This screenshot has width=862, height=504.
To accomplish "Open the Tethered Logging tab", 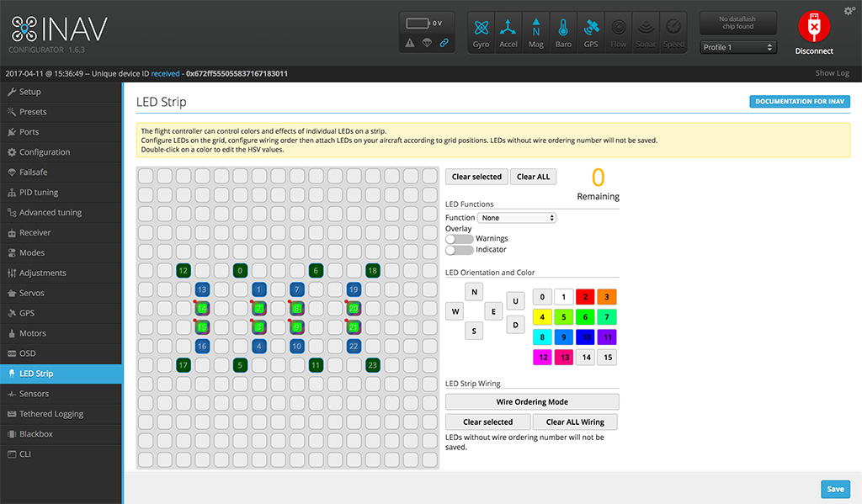I will point(61,414).
